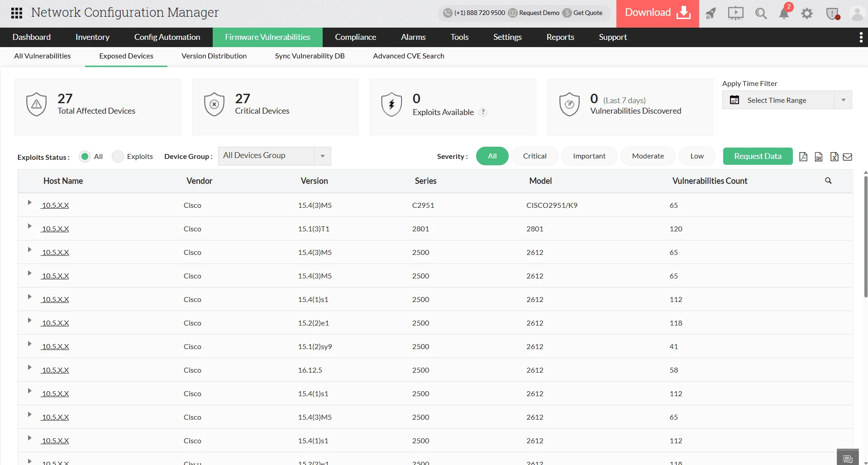The image size is (868, 465).
Task: Expand the first device row with version 15.4(3)M5
Action: coord(29,202)
